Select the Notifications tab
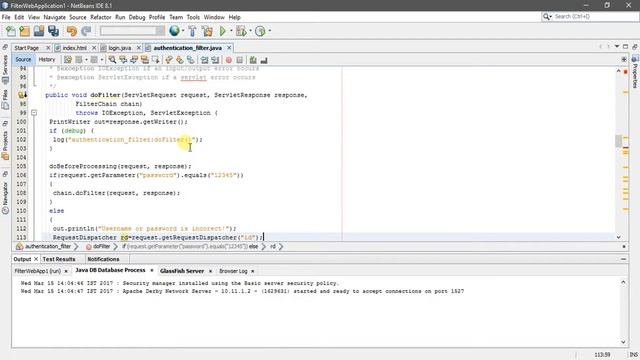640x360 pixels. coord(103,259)
